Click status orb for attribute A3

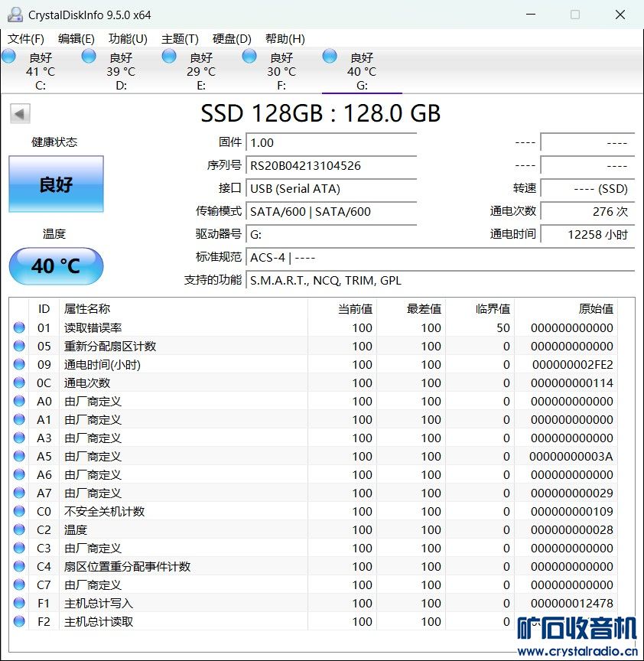coord(19,438)
